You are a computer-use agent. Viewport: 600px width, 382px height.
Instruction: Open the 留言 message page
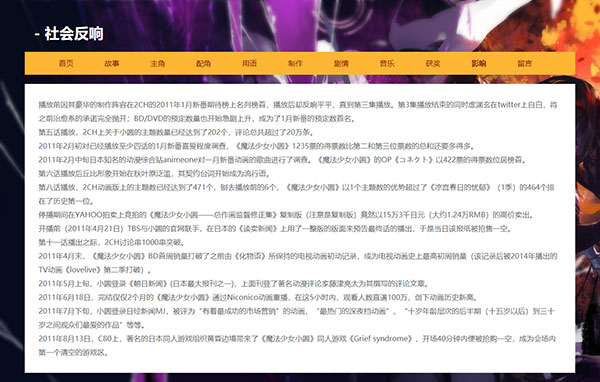pyautogui.click(x=525, y=64)
